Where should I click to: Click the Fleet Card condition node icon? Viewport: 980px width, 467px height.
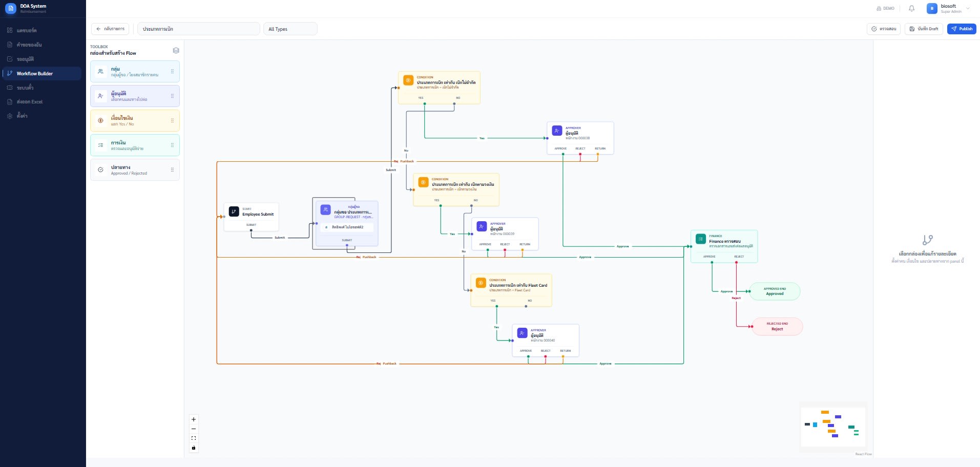tap(481, 283)
